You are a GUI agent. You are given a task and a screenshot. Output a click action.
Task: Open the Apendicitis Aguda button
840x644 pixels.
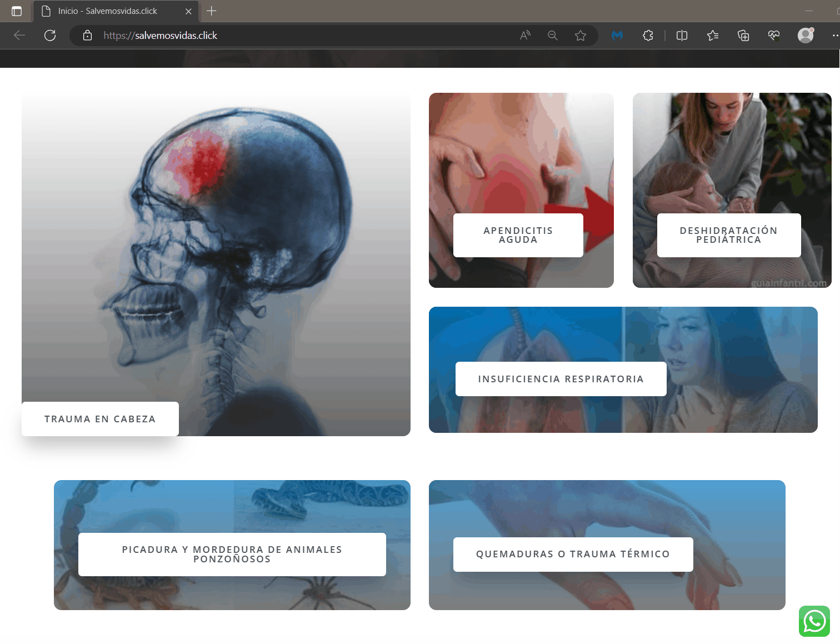tap(518, 235)
